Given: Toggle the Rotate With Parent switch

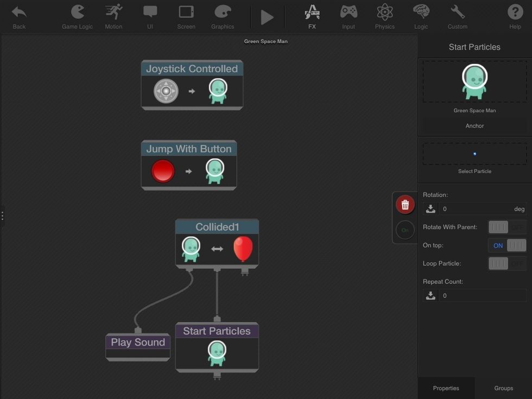Looking at the screenshot, I should pos(507,227).
